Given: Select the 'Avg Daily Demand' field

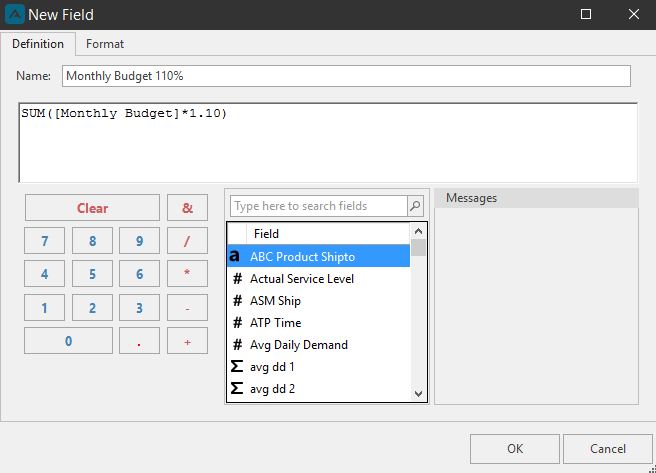Looking at the screenshot, I should coord(318,345).
